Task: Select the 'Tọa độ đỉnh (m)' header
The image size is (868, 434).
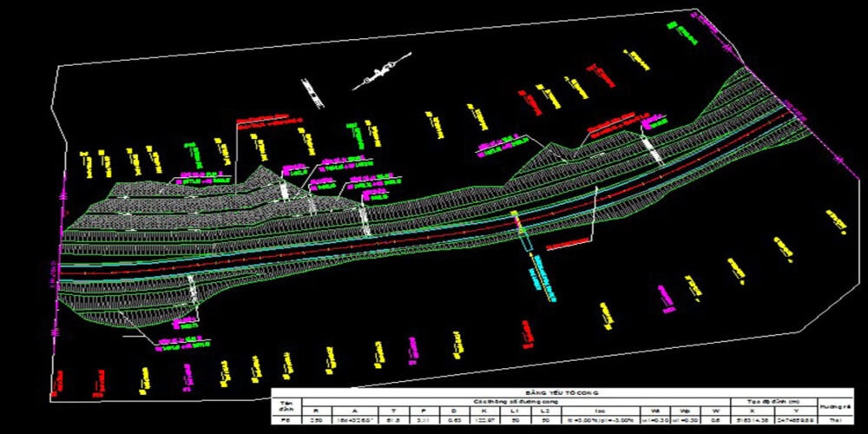Action: pos(773,402)
